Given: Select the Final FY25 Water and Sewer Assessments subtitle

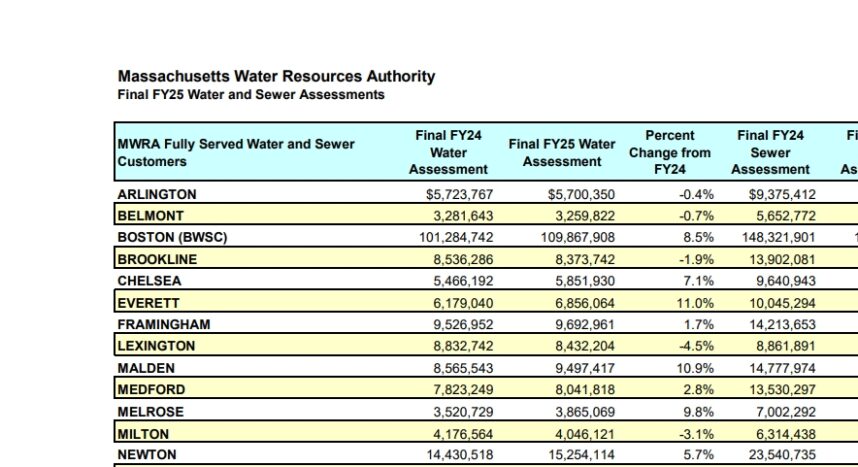Looking at the screenshot, I should [251, 95].
